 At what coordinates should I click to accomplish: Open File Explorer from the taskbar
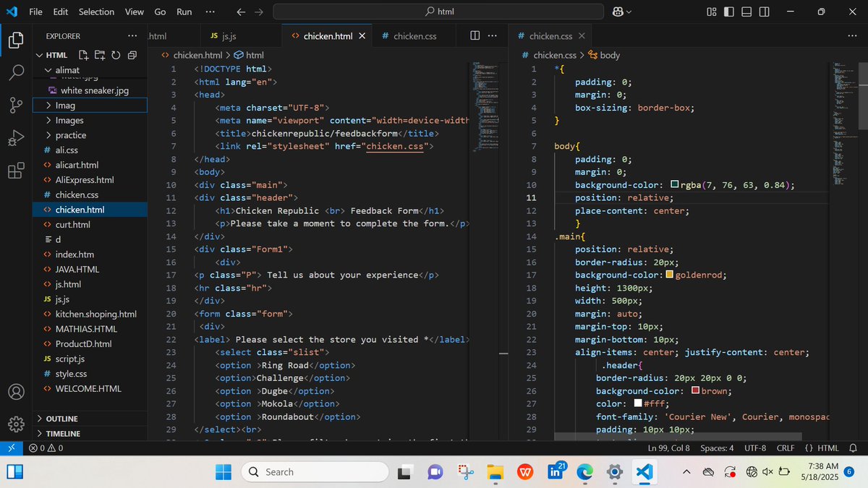point(494,472)
